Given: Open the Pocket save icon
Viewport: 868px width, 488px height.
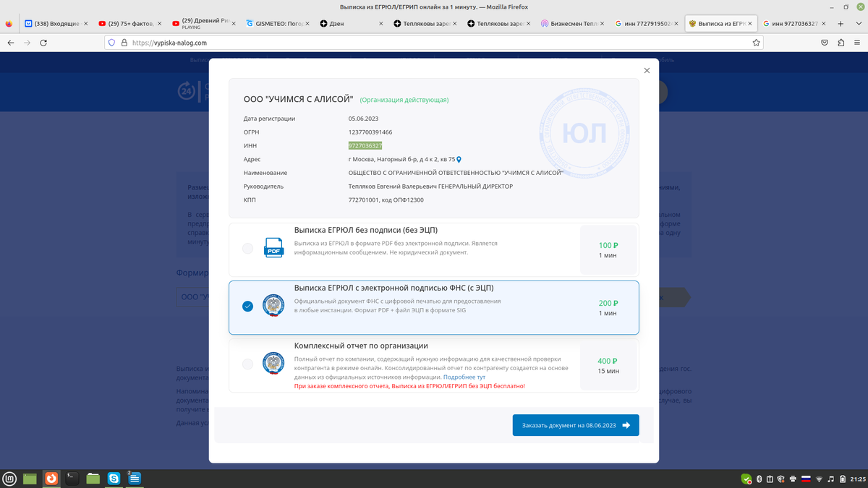Looking at the screenshot, I should coord(825,43).
